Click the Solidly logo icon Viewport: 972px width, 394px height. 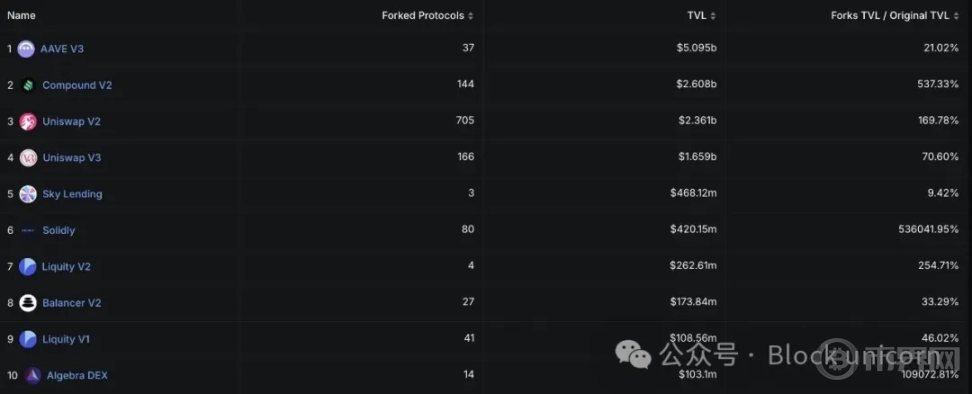click(x=28, y=230)
